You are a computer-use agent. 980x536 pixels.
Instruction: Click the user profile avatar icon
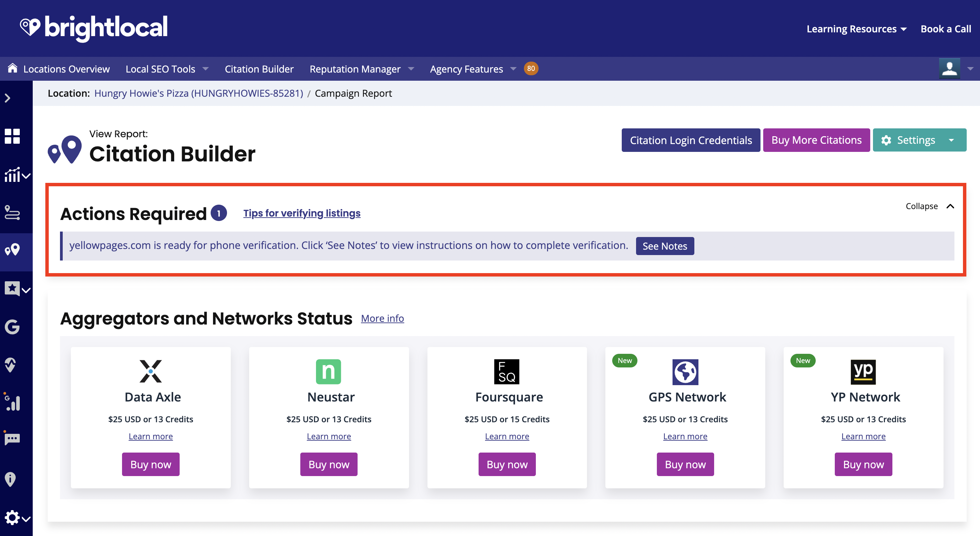949,68
